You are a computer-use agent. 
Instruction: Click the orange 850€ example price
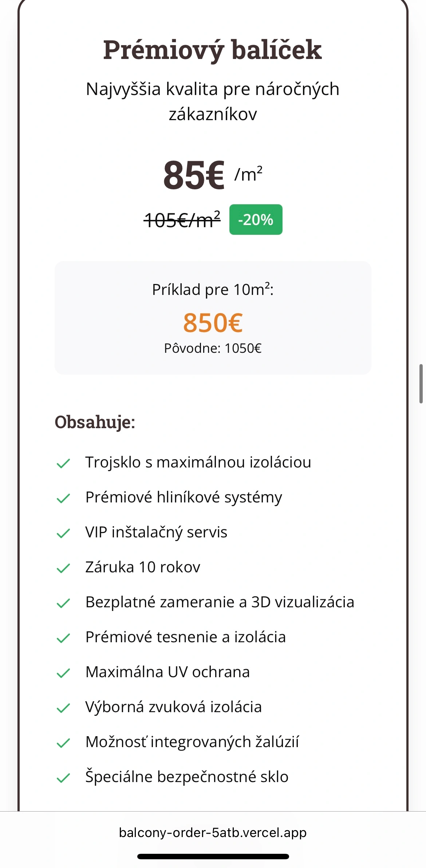[x=213, y=323]
